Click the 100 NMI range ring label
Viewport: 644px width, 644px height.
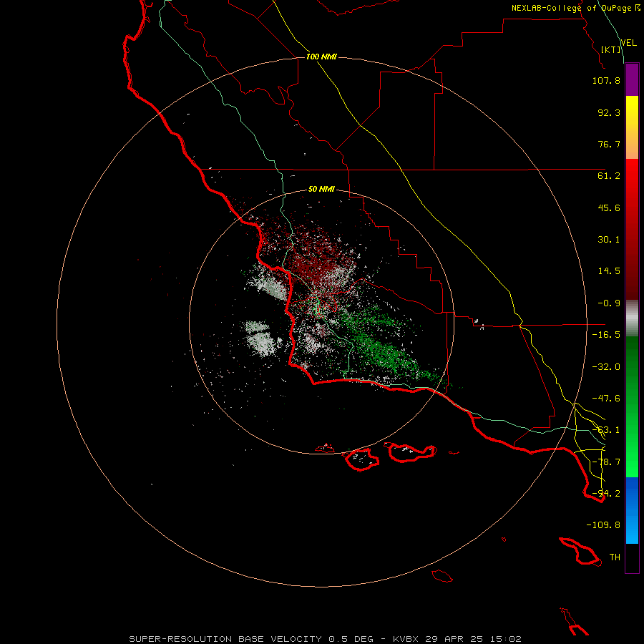321,57
